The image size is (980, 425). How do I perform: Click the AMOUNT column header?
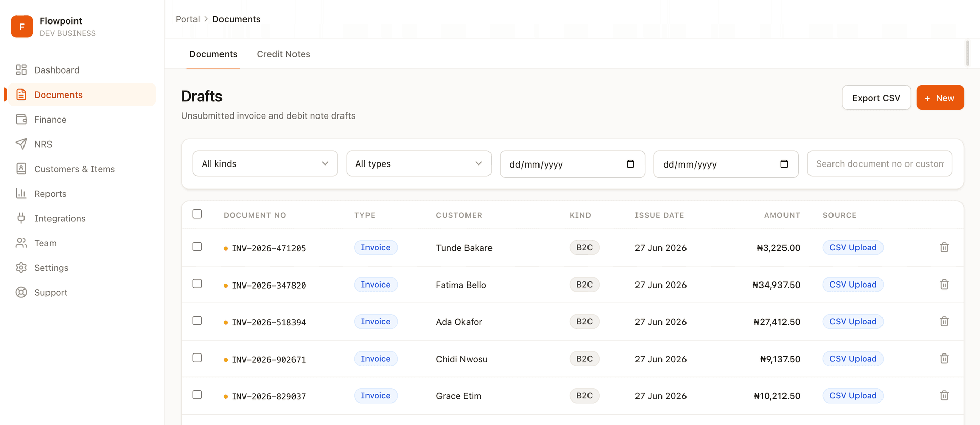[782, 215]
